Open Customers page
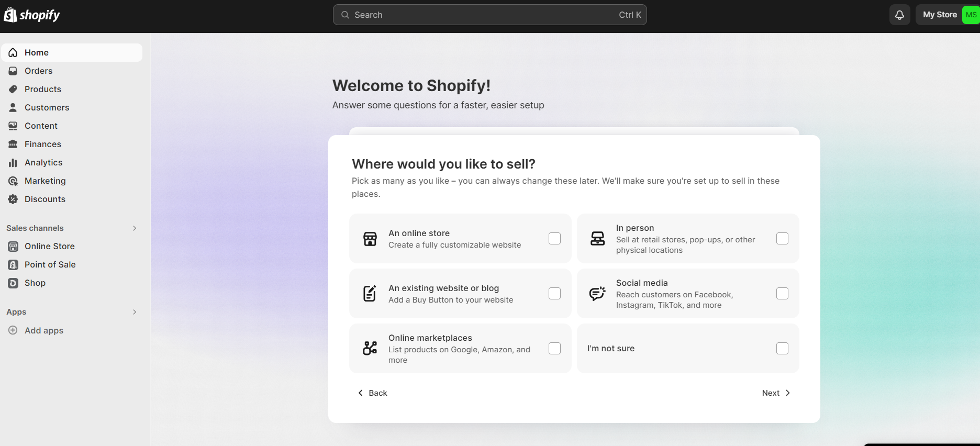Image resolution: width=980 pixels, height=446 pixels. click(x=72, y=107)
